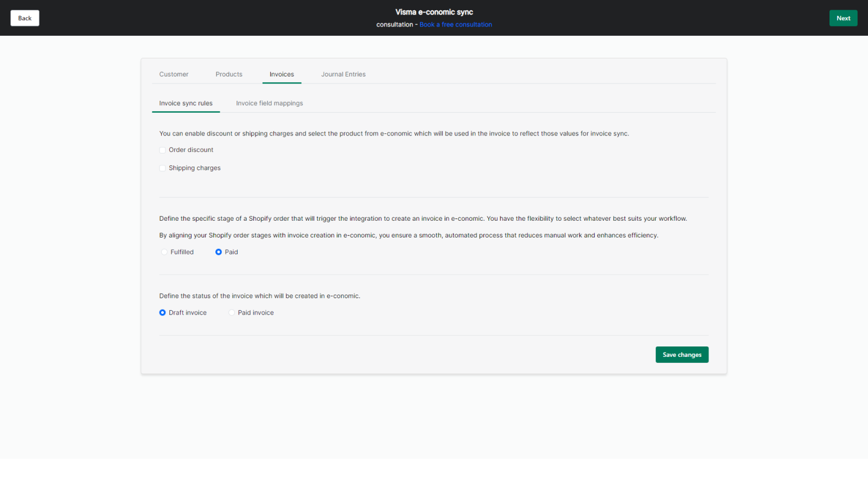Select the Invoices tab
Screen dimensions: 868x488
[x=282, y=74]
